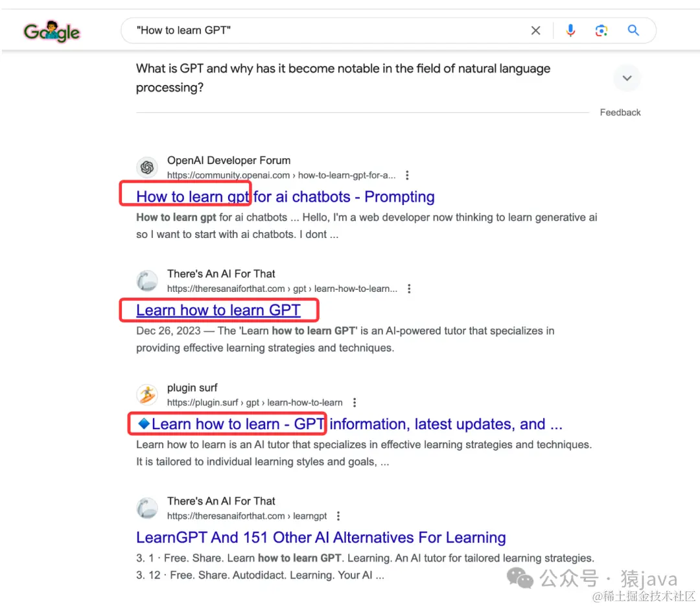Image resolution: width=700 pixels, height=607 pixels.
Task: Click the community.openai.com URL breadcrumb
Action: click(281, 175)
